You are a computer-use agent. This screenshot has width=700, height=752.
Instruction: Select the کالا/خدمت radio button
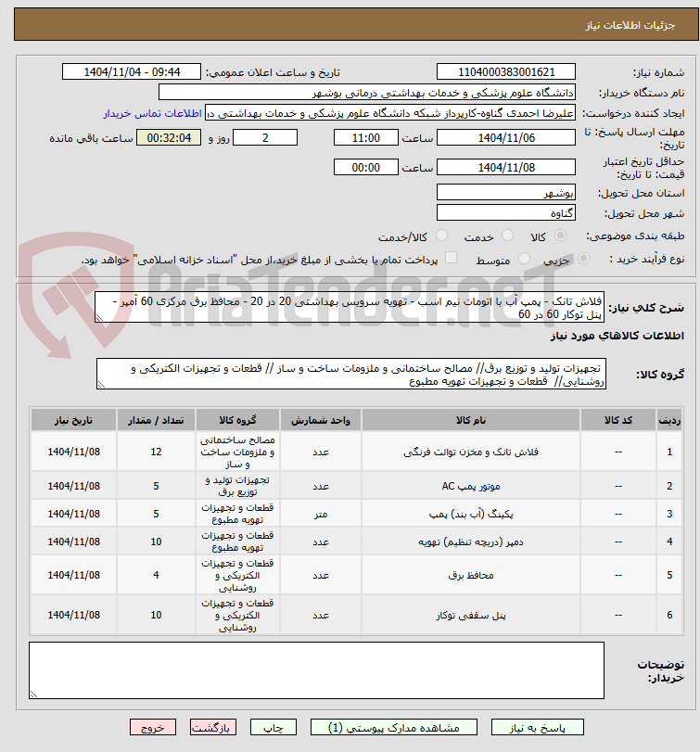[441, 236]
